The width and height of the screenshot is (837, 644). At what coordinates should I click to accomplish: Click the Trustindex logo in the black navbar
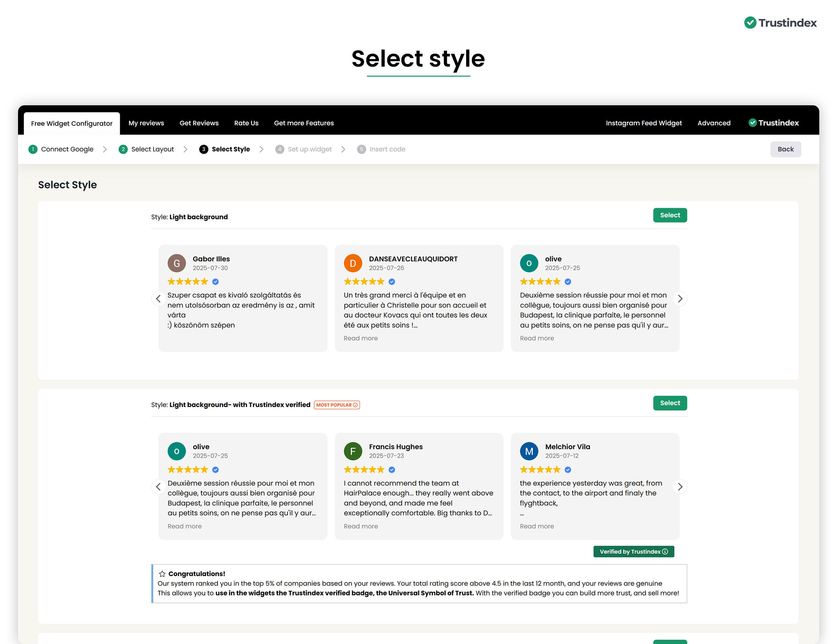[773, 123]
